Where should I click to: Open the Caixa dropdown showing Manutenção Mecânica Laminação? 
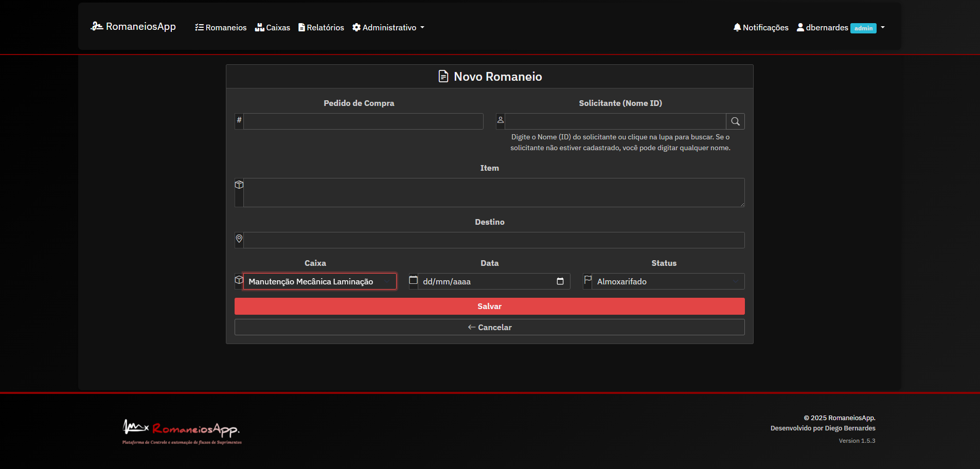click(319, 281)
